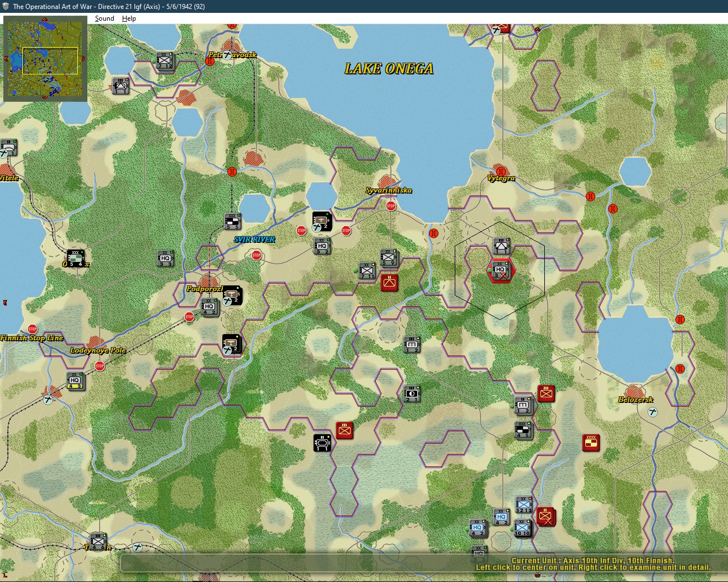Select the red XXXX army unit
Screen dimensions: 728x582
[x=591, y=443]
